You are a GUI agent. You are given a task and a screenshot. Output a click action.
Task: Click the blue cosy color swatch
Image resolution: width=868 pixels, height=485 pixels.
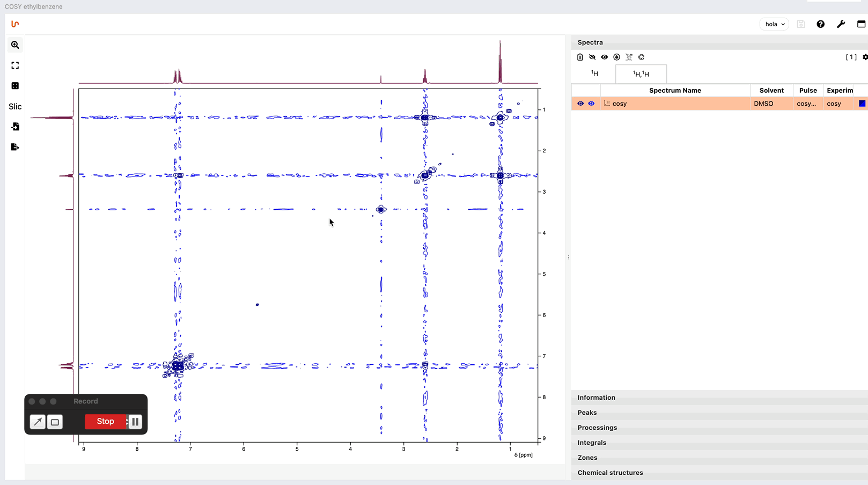point(862,104)
